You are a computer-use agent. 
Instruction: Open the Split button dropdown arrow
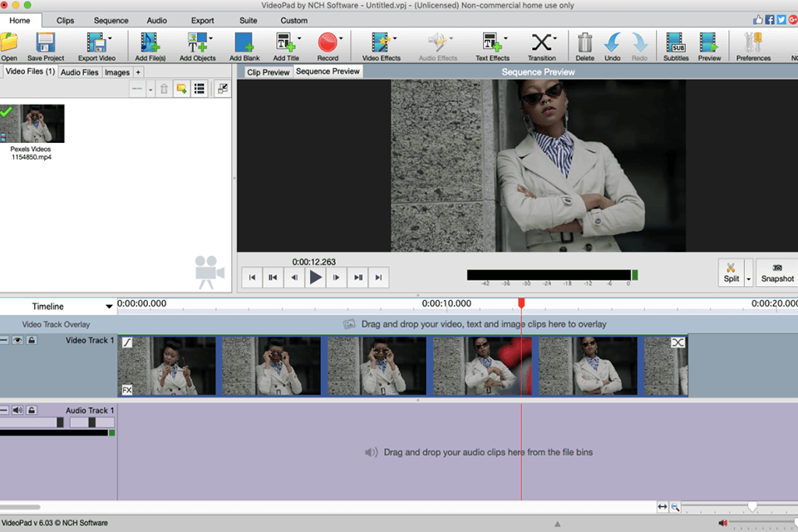(x=748, y=278)
